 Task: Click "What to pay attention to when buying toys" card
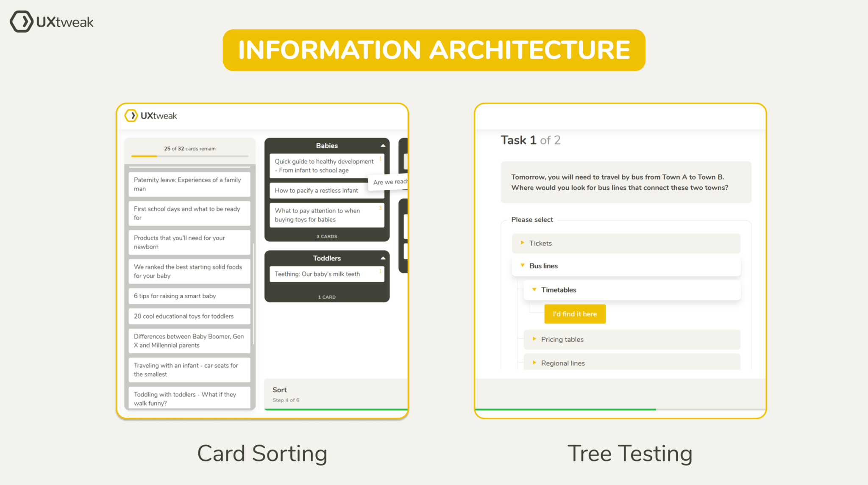(x=327, y=215)
